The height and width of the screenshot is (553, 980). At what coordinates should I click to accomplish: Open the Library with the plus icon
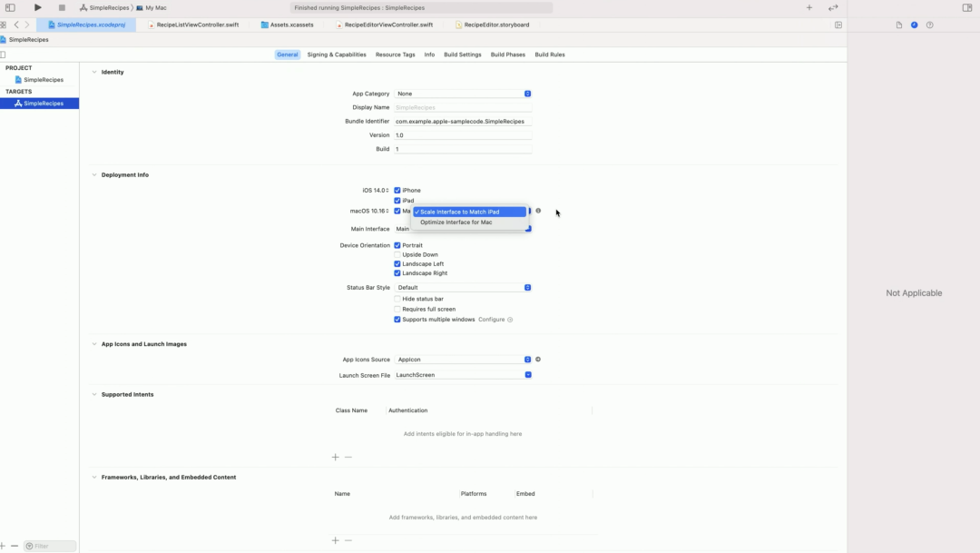809,7
